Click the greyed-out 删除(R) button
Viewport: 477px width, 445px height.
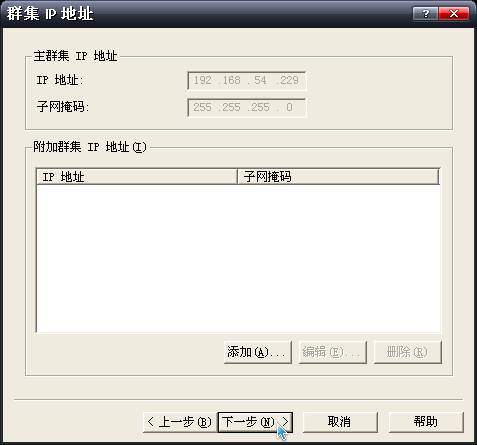pyautogui.click(x=408, y=352)
